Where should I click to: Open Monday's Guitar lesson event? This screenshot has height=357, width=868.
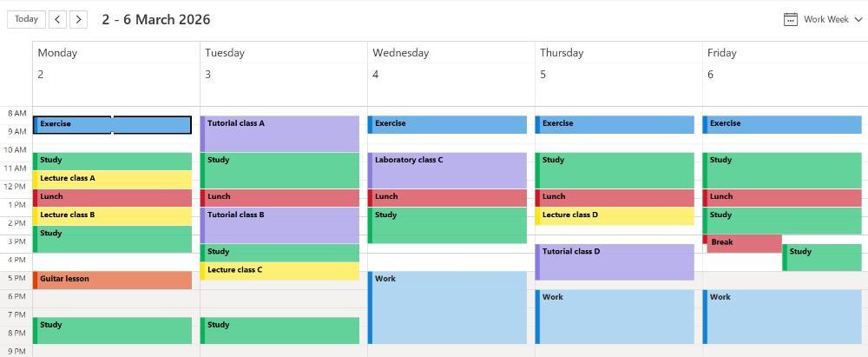point(113,280)
